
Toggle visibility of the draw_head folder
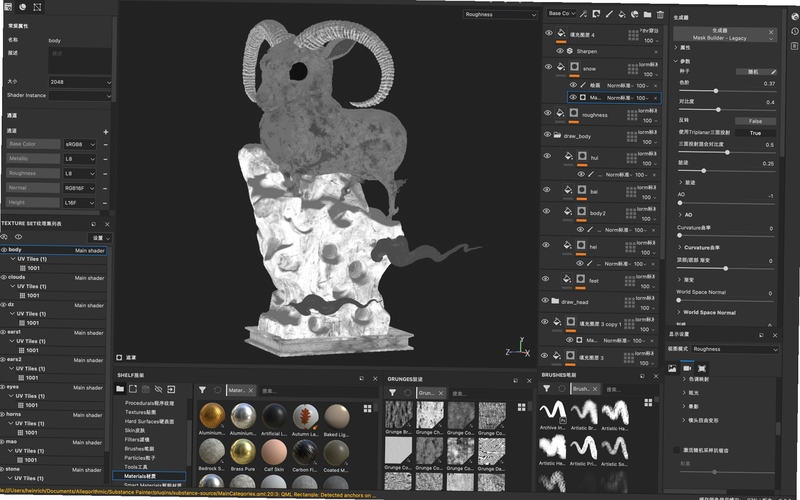point(545,301)
